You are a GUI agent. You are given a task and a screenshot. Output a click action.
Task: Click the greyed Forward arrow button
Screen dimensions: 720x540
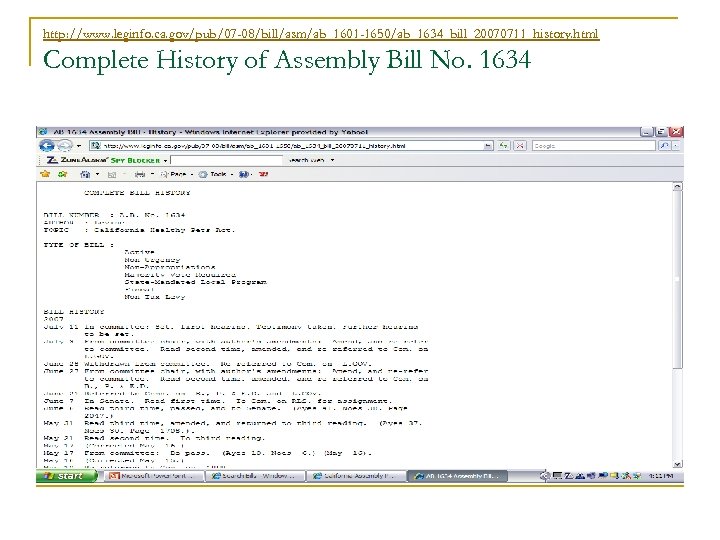pos(65,146)
